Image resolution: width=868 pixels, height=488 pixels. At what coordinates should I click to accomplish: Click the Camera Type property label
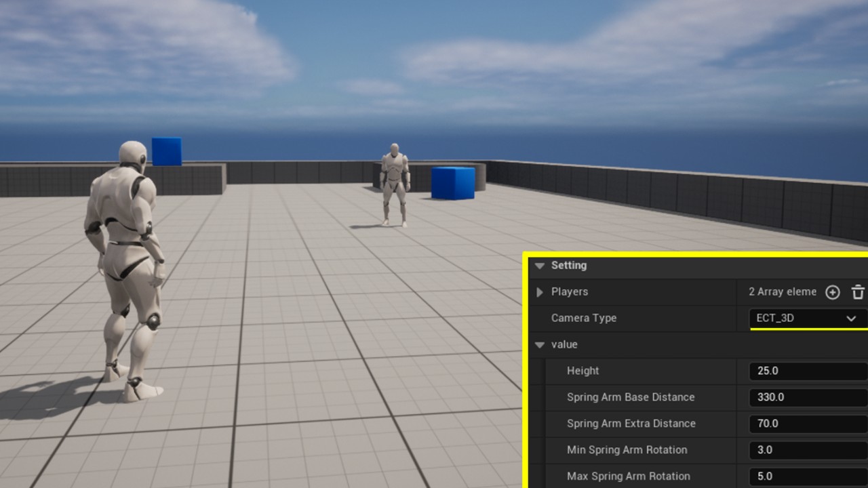click(x=583, y=318)
